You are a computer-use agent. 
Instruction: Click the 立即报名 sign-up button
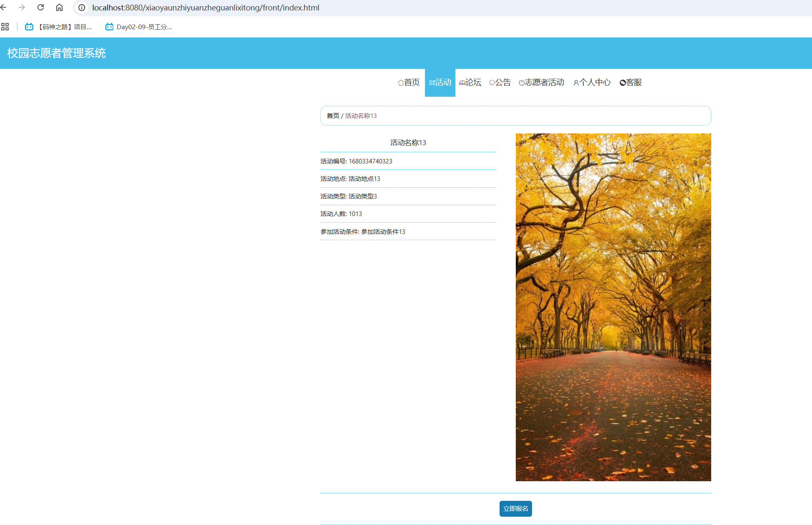click(516, 509)
